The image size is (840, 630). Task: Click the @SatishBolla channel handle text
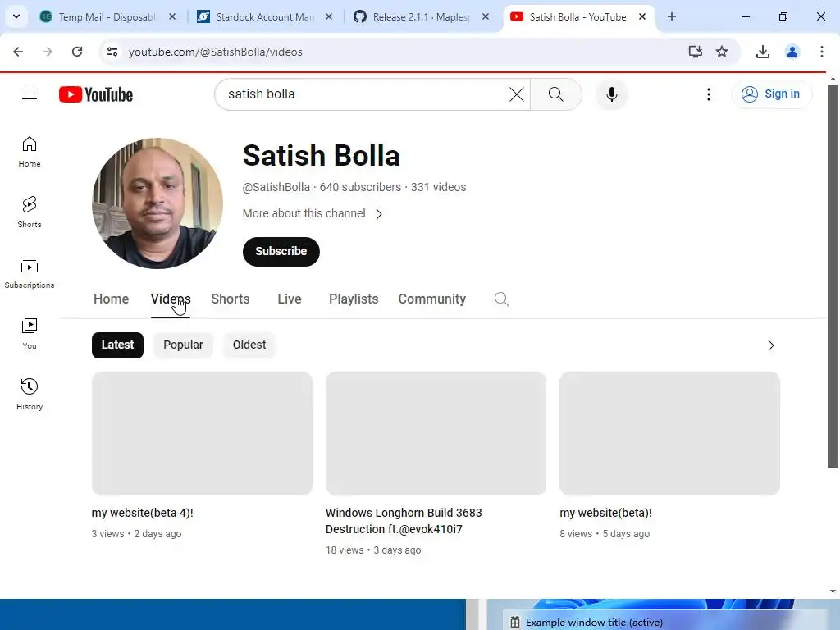[276, 188]
